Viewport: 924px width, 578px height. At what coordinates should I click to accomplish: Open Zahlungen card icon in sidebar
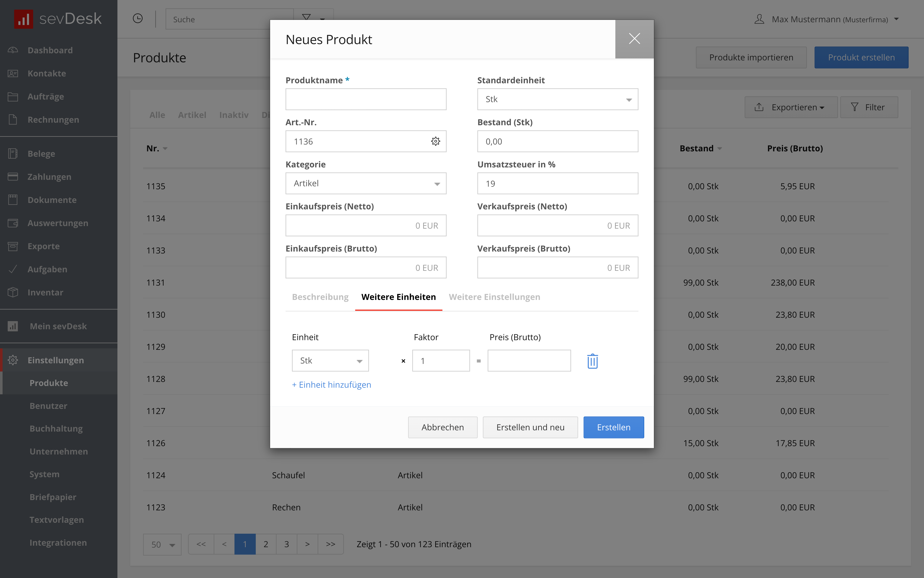(13, 177)
